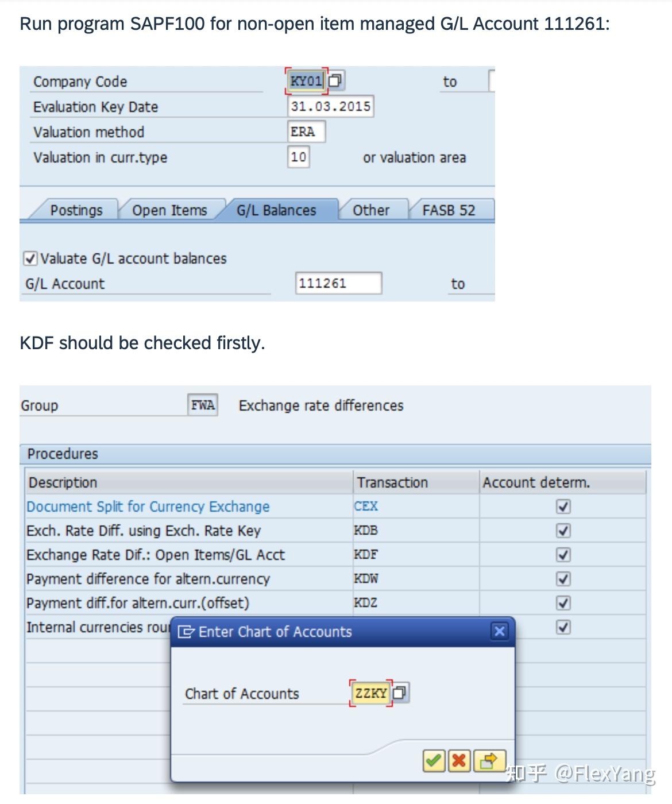Toggle Valuate G/L account balances checkbox
The image size is (672, 804).
click(30, 258)
